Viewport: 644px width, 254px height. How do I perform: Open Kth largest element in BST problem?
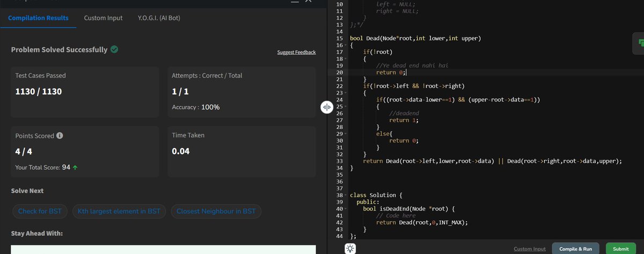tap(119, 211)
